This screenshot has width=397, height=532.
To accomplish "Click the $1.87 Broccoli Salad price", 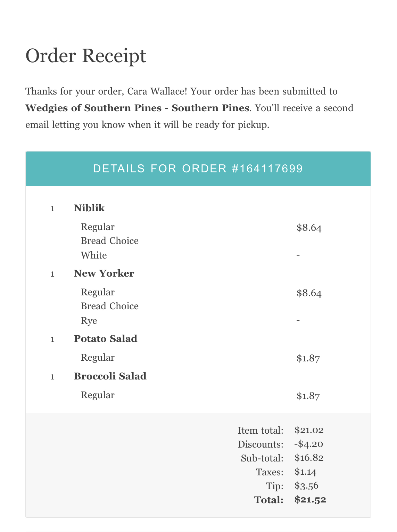I will [x=308, y=396].
